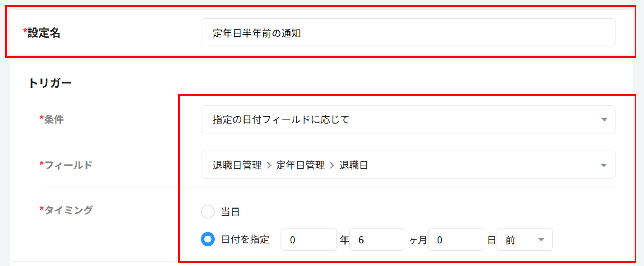Click the トリガー section heading
This screenshot has width=644, height=266.
[50, 83]
